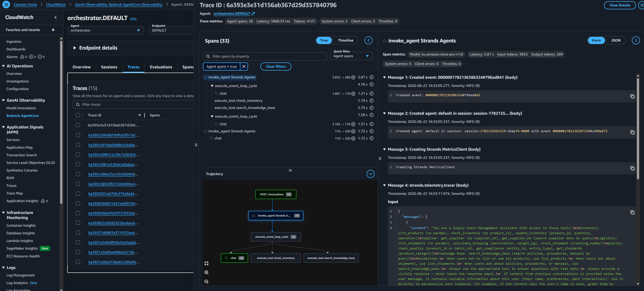Screen dimensions: 644x291
Task: Check the trace 6a393c58bb23cc33420d40d checkbox
Action: (x=78, y=174)
